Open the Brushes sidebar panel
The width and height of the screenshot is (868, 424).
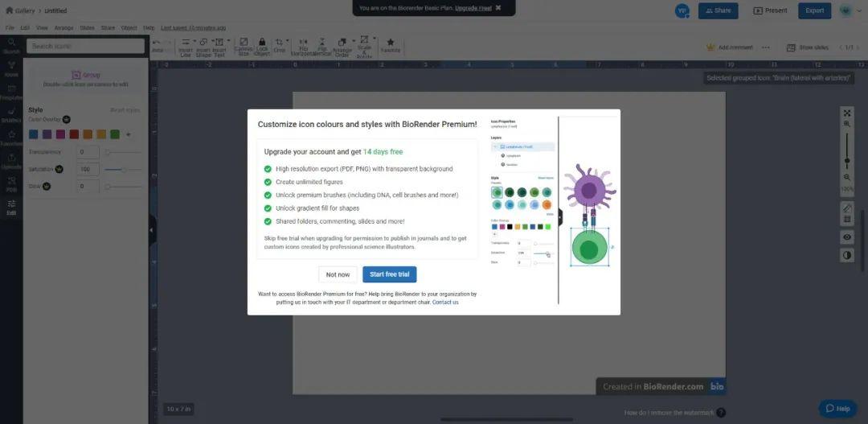pos(11,115)
